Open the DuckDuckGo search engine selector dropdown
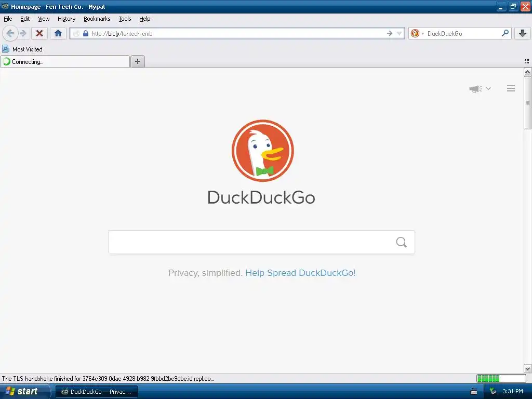Image resolution: width=532 pixels, height=399 pixels. click(417, 33)
